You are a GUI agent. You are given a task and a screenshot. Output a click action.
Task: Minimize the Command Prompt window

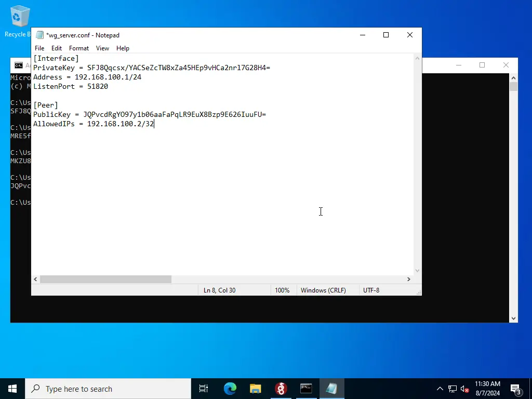[x=459, y=65]
